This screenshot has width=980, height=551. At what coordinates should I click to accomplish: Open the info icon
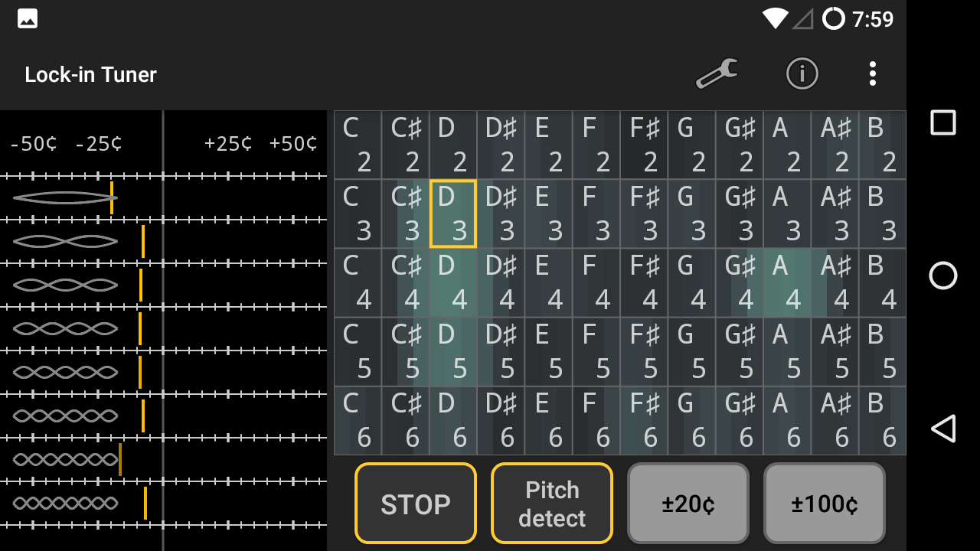click(802, 74)
